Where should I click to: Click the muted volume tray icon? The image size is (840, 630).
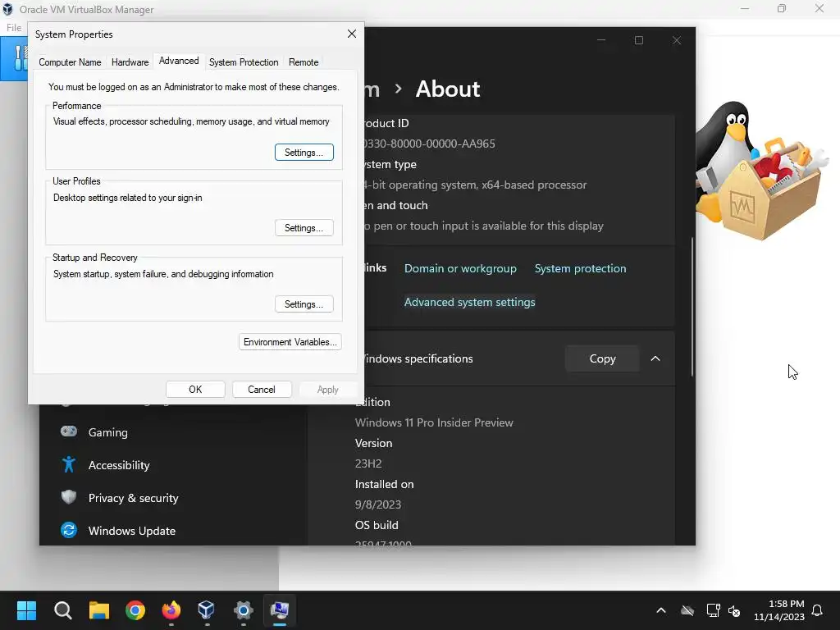[x=734, y=610]
